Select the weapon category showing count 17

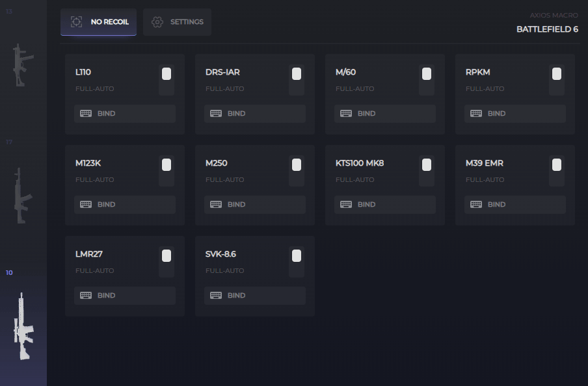(23, 196)
